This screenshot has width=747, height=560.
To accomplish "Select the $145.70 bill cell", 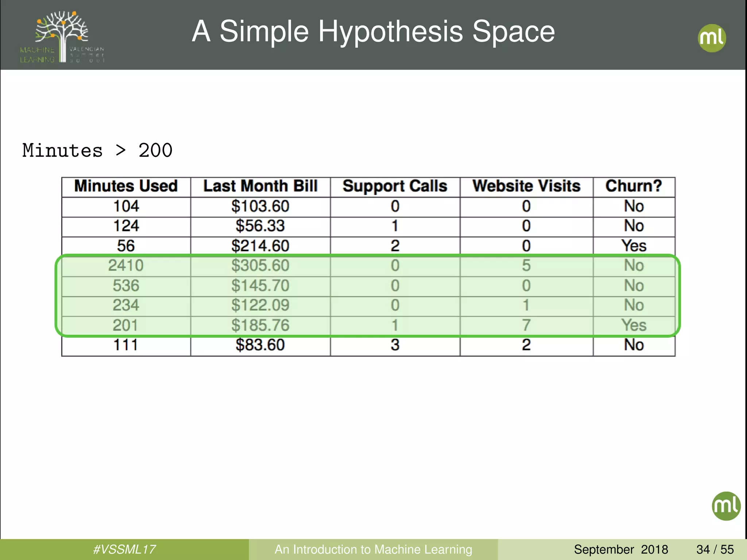I will click(x=260, y=286).
